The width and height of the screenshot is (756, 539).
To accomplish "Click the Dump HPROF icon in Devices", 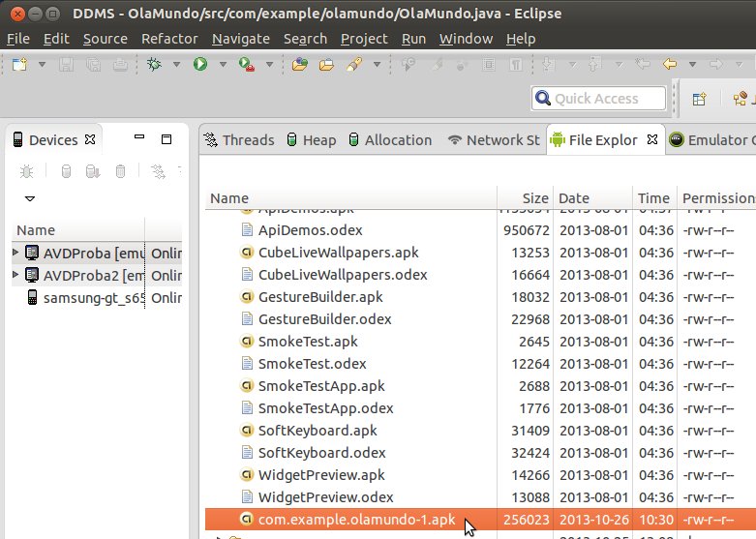I will coord(93,171).
